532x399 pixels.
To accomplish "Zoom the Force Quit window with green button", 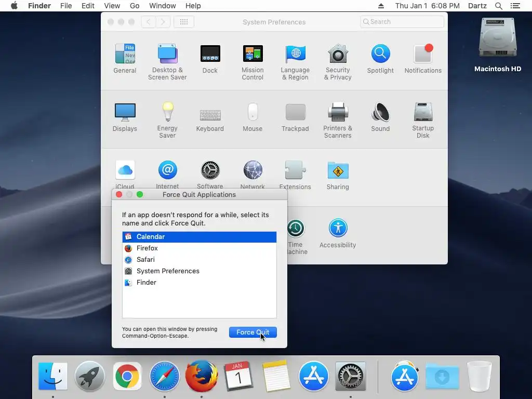I will (x=140, y=194).
